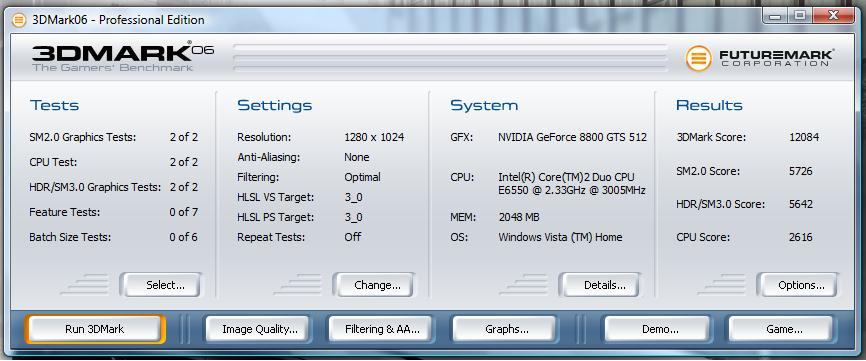Click the Settings section heading
The height and width of the screenshot is (361, 866).
pyautogui.click(x=274, y=105)
